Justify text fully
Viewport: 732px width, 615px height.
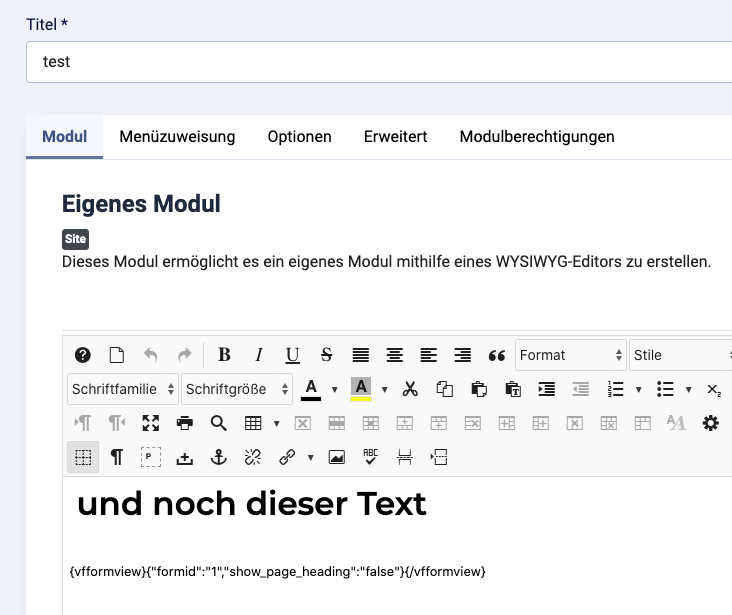361,355
